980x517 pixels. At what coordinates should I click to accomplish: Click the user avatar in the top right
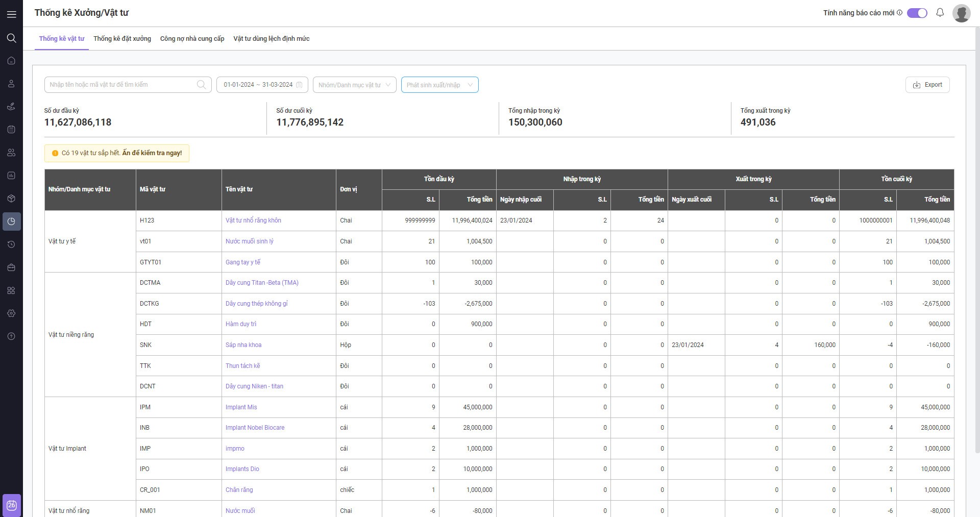(x=961, y=13)
